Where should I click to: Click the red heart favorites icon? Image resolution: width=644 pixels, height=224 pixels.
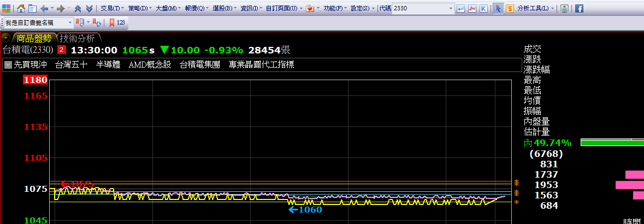(x=310, y=8)
